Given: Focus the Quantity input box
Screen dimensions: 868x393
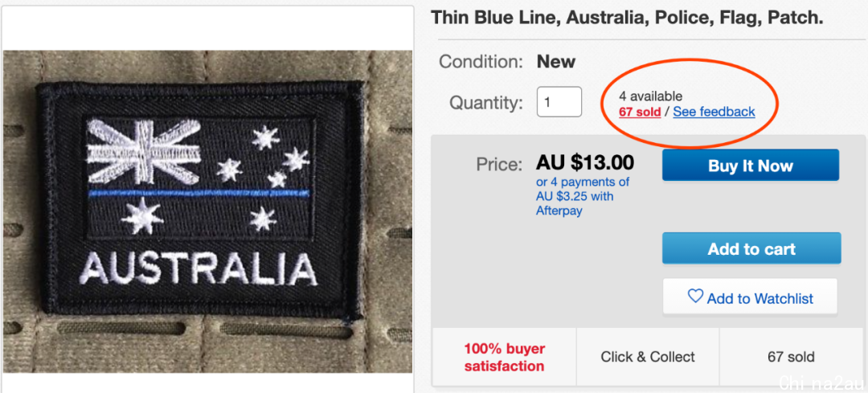Looking at the screenshot, I should pyautogui.click(x=559, y=102).
